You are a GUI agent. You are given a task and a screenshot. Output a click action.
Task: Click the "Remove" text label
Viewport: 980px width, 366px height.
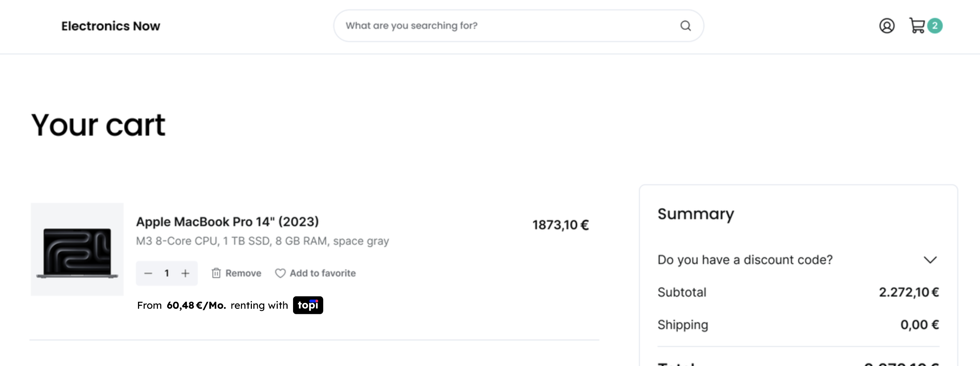pyautogui.click(x=243, y=273)
